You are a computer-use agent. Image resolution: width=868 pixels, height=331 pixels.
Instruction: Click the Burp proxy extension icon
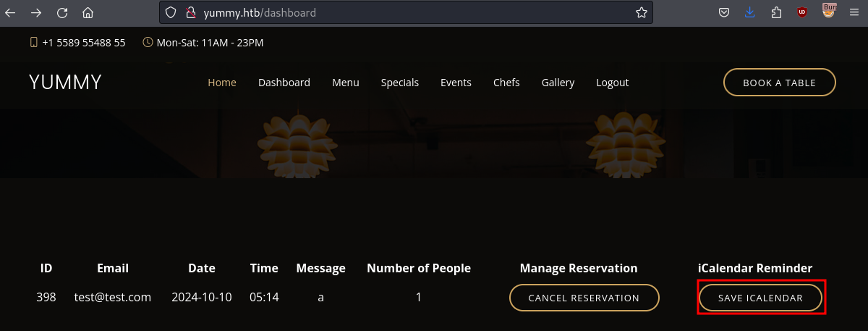point(829,11)
